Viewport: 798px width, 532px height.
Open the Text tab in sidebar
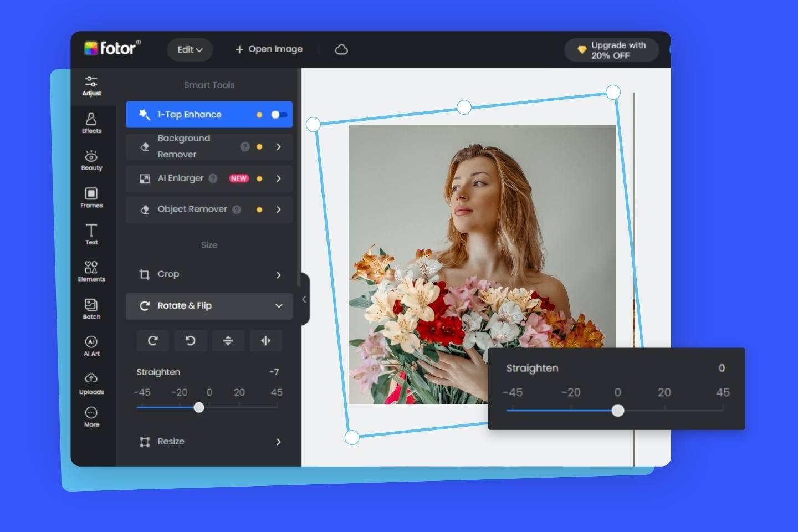91,234
